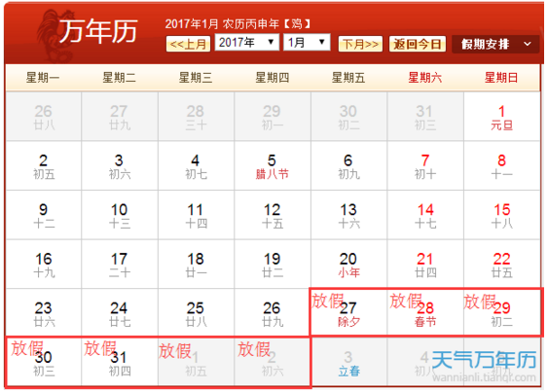Select greyed December 27 廿九
This screenshot has height=392, width=548.
(120, 117)
